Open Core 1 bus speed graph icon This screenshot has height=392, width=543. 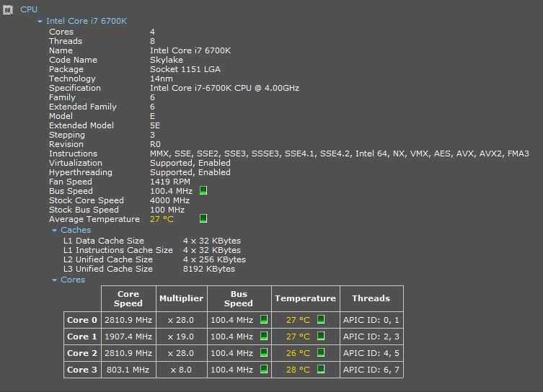pos(264,336)
